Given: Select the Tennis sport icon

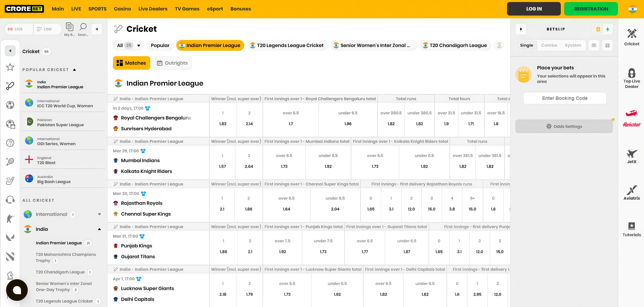Looking at the screenshot, I should tap(10, 162).
